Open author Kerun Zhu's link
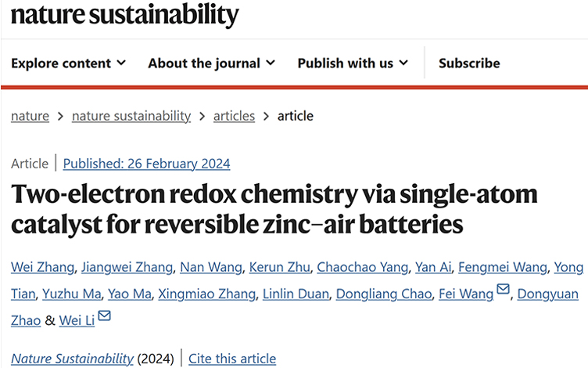Image resolution: width=588 pixels, height=368 pixels. tap(279, 267)
